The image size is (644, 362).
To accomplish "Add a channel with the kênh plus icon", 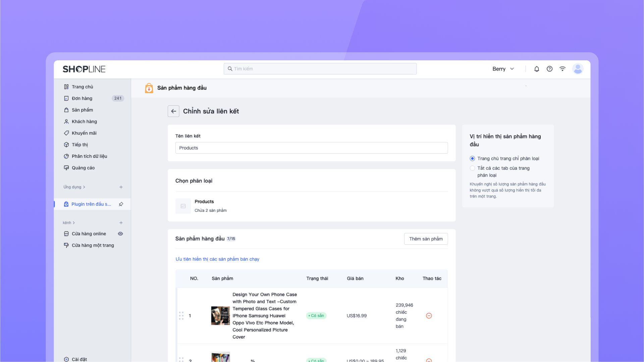I will click(x=121, y=223).
